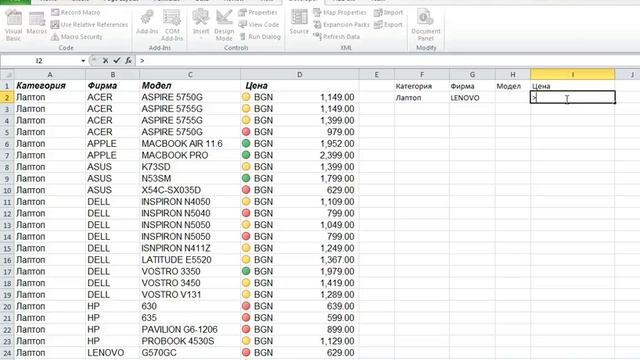Start Record Macro
The image size is (640, 360).
point(76,13)
